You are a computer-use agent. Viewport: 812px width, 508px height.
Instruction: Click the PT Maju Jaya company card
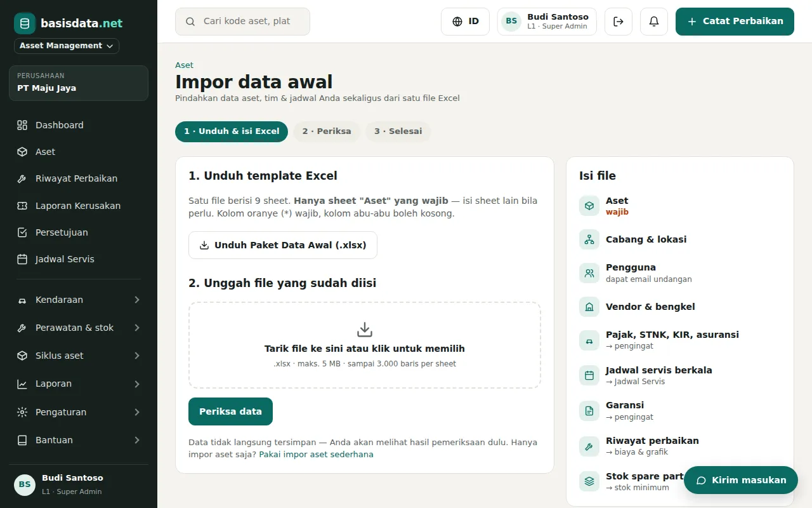pos(79,83)
